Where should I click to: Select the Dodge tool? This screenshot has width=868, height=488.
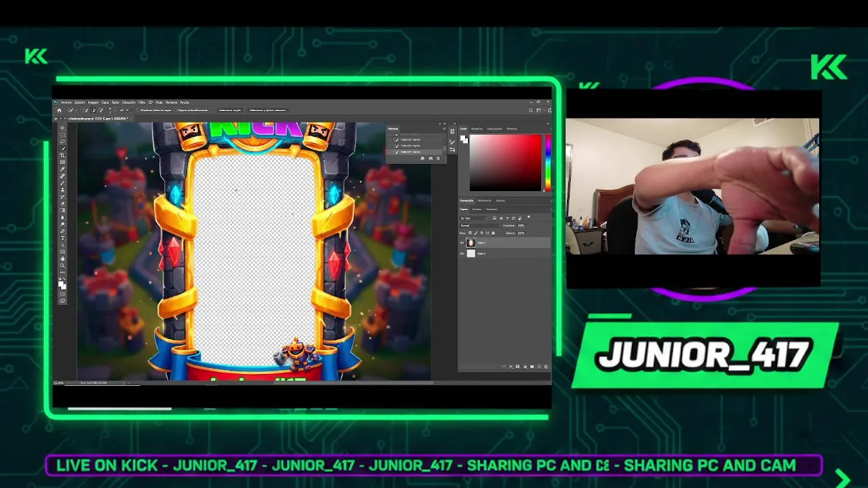(63, 224)
